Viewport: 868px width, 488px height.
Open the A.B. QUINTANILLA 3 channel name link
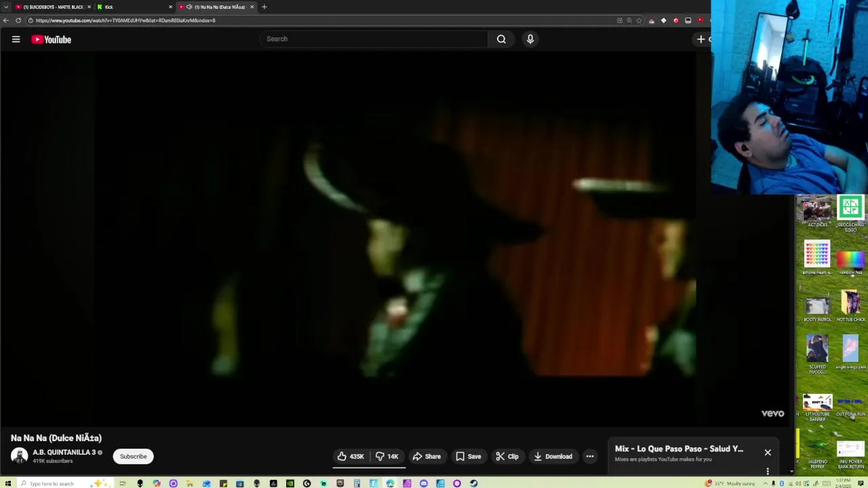point(64,452)
